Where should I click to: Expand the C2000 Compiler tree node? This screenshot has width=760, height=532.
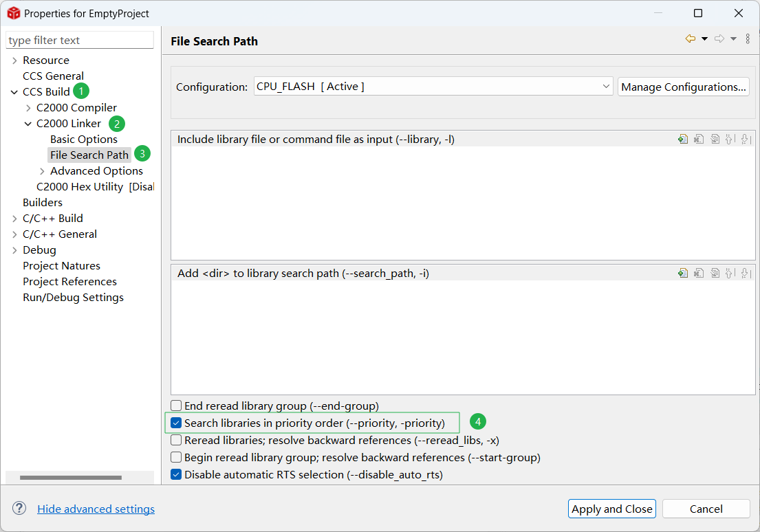click(28, 108)
